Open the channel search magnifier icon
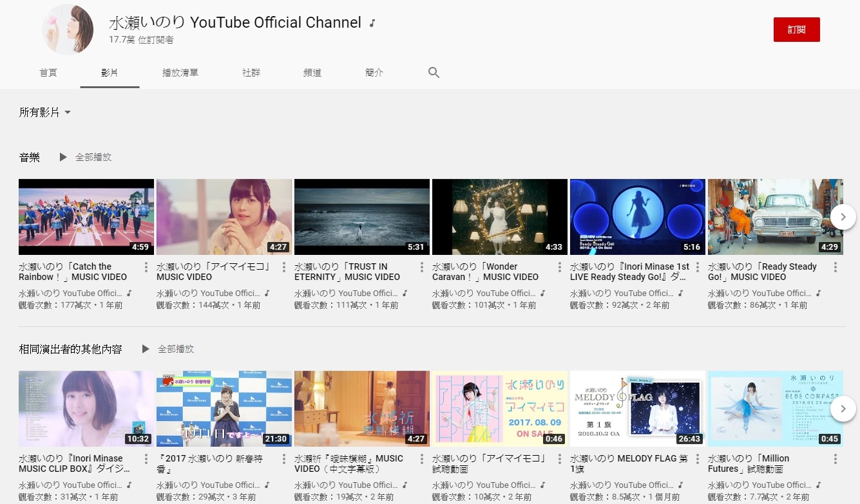Screen dimensions: 860x504 coord(434,73)
